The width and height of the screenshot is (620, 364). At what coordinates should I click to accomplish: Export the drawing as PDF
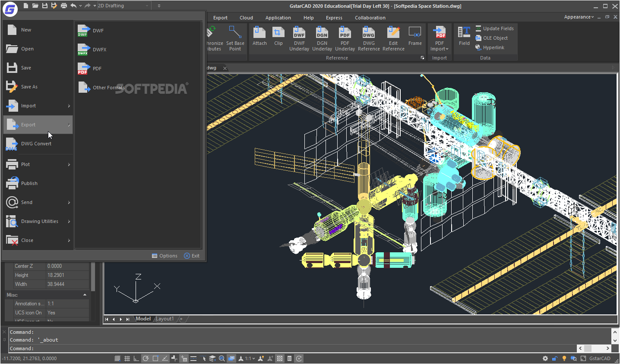90,69
